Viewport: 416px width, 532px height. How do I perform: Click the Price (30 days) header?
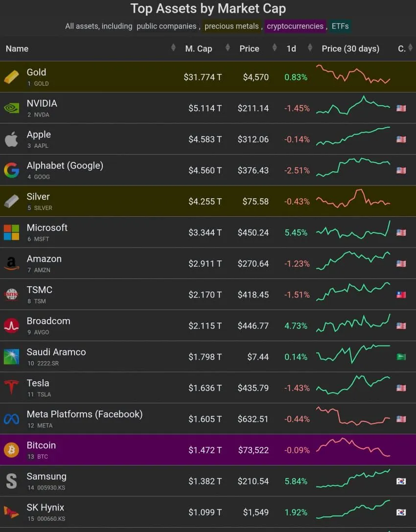[x=350, y=48]
